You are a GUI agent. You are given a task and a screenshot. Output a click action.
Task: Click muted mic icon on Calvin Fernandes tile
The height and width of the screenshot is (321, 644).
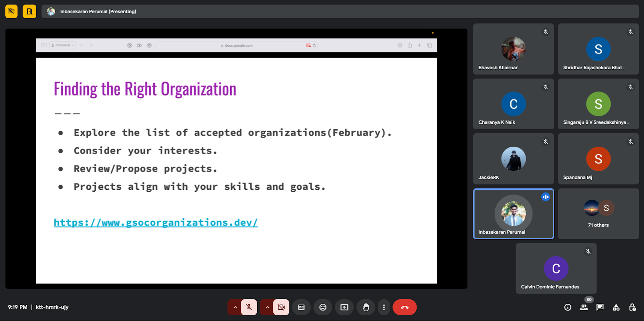[588, 251]
